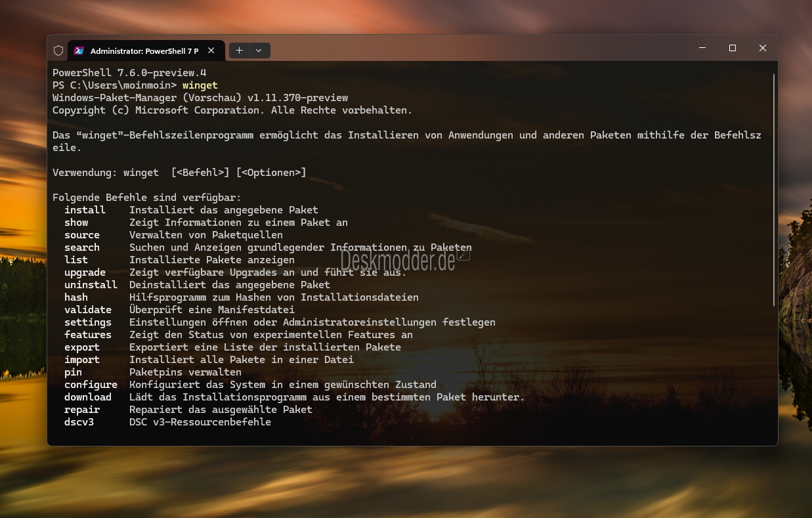Image resolution: width=812 pixels, height=518 pixels.
Task: Click the 'download' command name
Action: (x=88, y=397)
